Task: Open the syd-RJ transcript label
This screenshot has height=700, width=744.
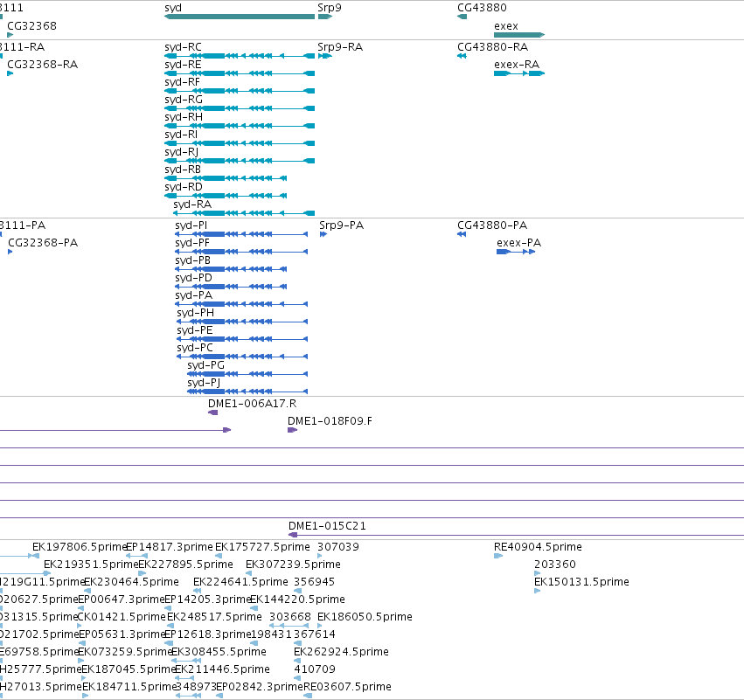Action: point(181,152)
